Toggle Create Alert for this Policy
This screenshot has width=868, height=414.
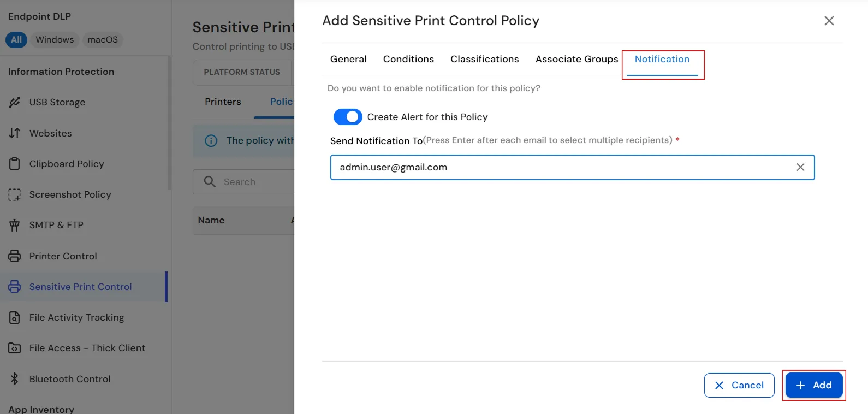coord(348,117)
